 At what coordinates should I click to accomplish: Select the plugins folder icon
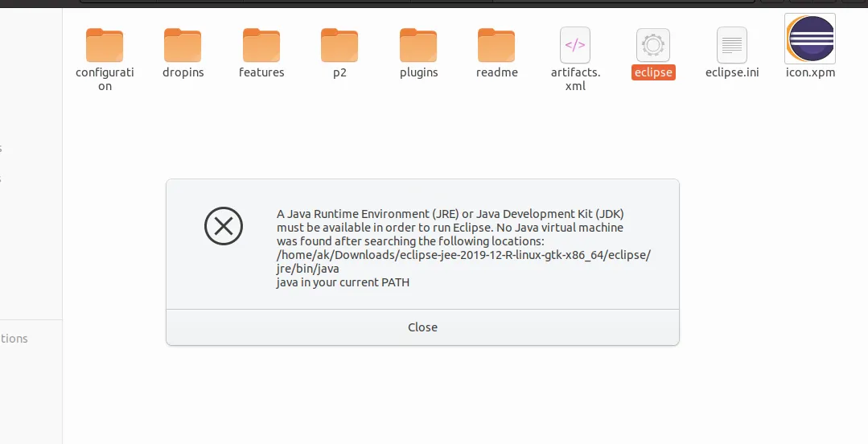pos(418,45)
